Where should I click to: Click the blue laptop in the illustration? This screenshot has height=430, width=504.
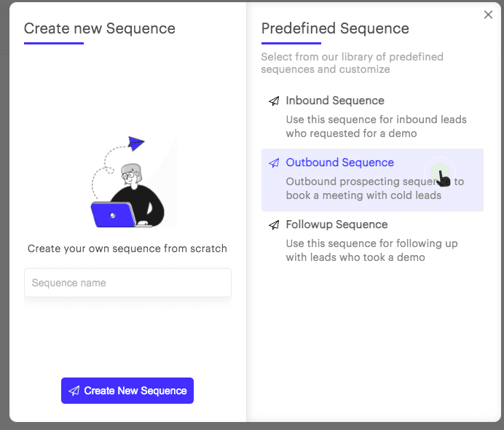click(114, 214)
